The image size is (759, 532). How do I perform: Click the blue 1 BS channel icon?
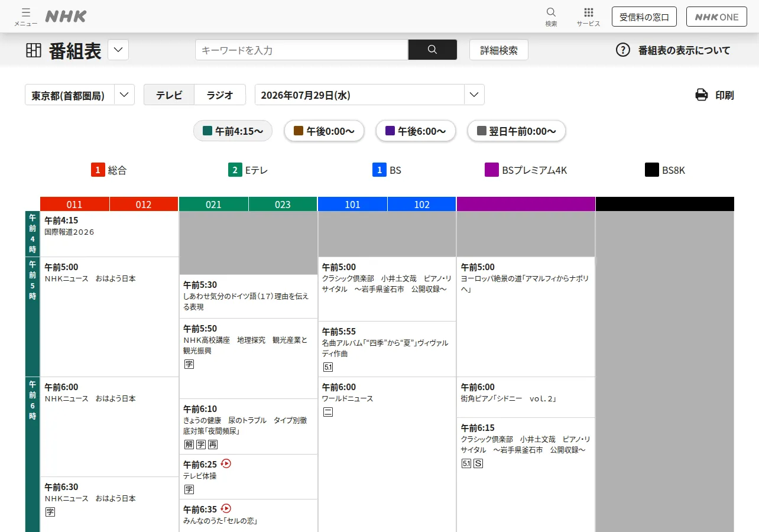[x=379, y=170]
